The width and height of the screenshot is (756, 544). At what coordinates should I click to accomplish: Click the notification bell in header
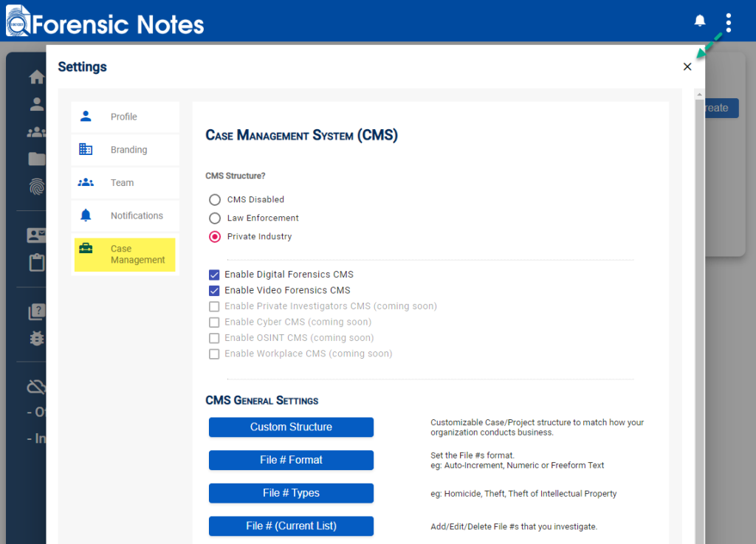click(x=700, y=21)
